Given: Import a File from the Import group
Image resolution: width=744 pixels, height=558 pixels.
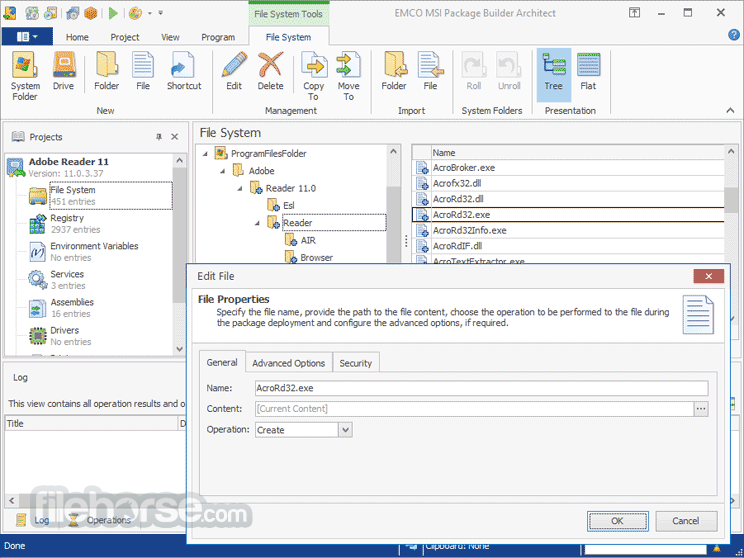Looking at the screenshot, I should tap(430, 71).
